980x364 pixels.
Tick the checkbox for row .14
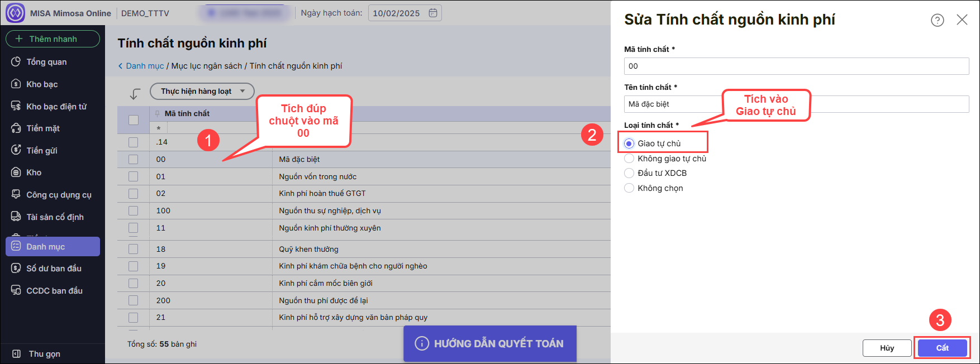pos(133,142)
